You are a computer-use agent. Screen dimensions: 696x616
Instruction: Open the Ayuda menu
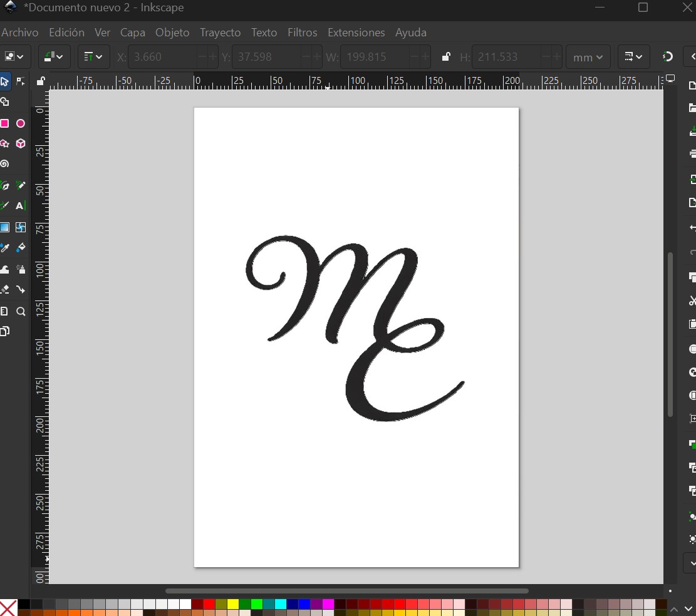[410, 33]
